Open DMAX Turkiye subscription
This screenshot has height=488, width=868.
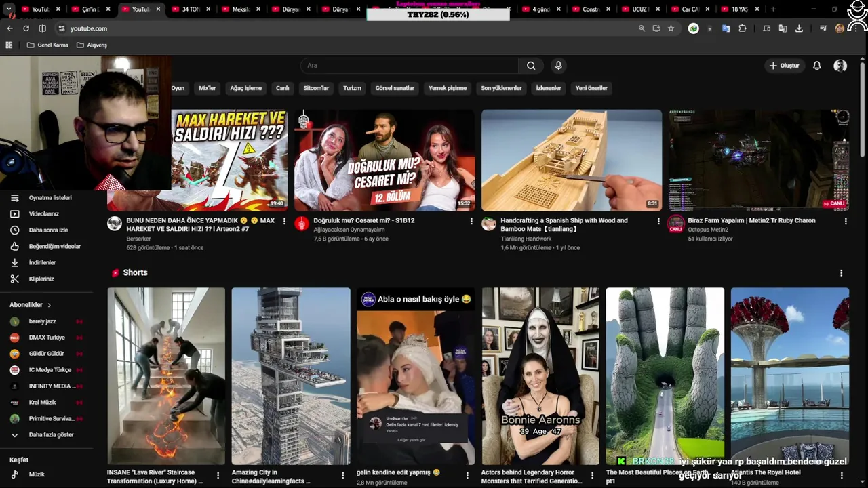tap(46, 338)
